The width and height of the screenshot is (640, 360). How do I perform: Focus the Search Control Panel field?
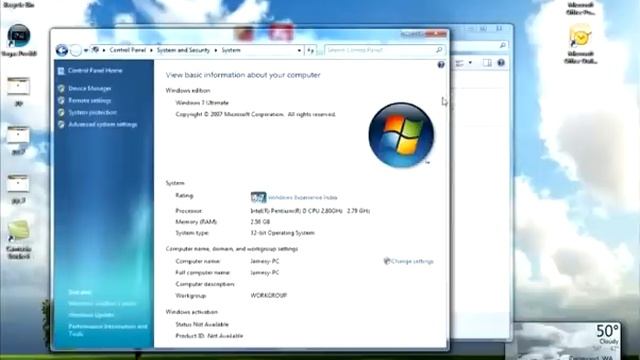(x=384, y=50)
